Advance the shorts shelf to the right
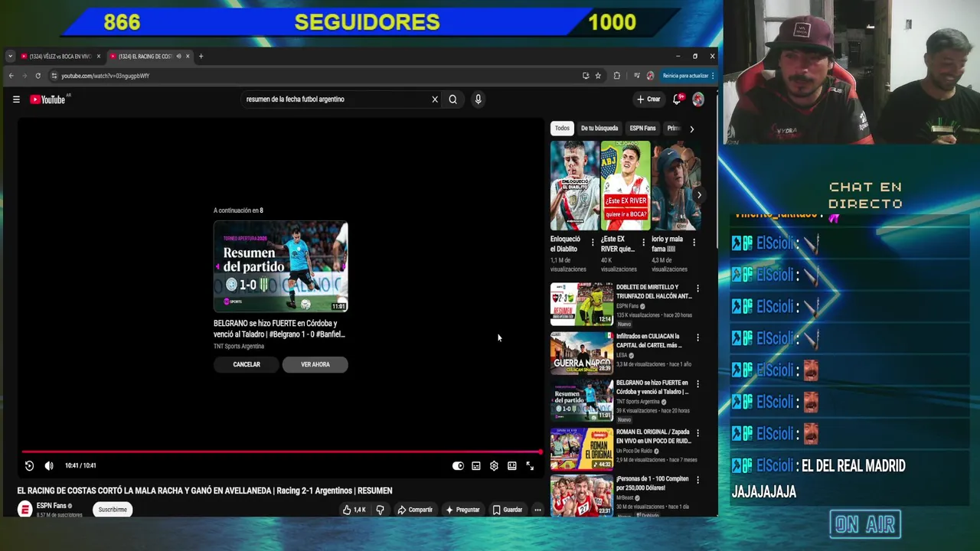Screen dimensions: 980x551 [x=698, y=195]
